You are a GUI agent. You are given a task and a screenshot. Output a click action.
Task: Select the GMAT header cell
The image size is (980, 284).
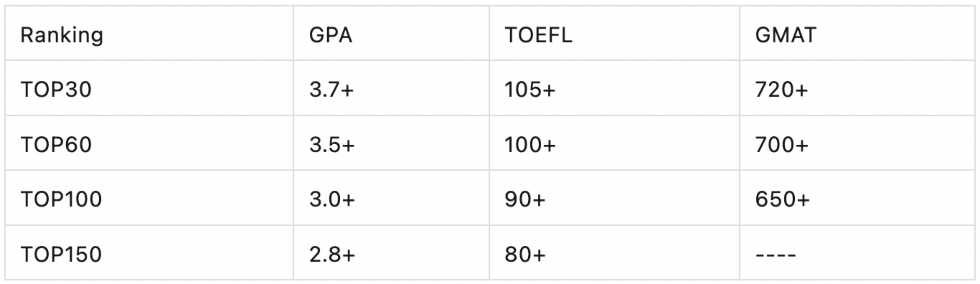click(857, 33)
